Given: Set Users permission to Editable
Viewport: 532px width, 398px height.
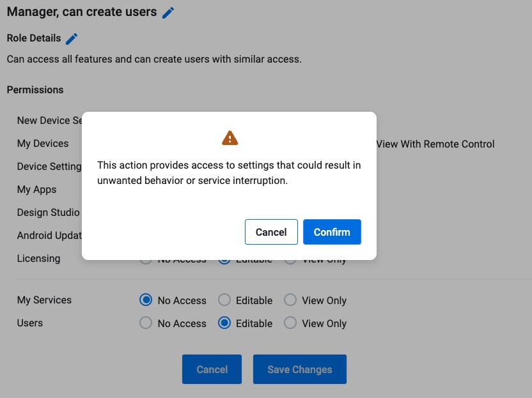Looking at the screenshot, I should pyautogui.click(x=224, y=323).
